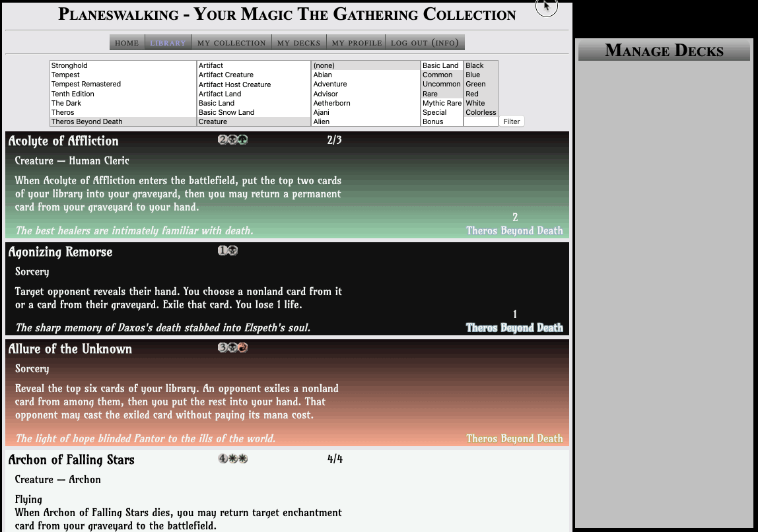Viewport: 758px width, 532px height.
Task: Select The Dark set
Action: [123, 103]
